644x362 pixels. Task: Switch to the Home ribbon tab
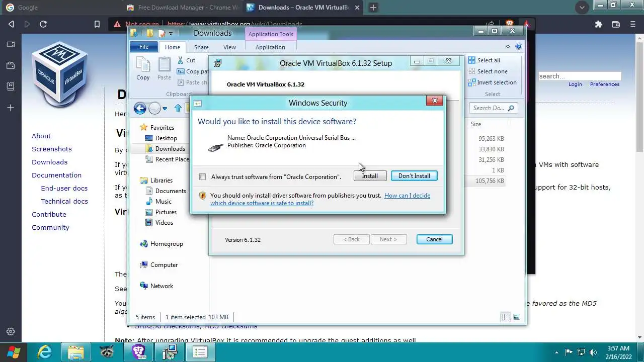point(172,47)
